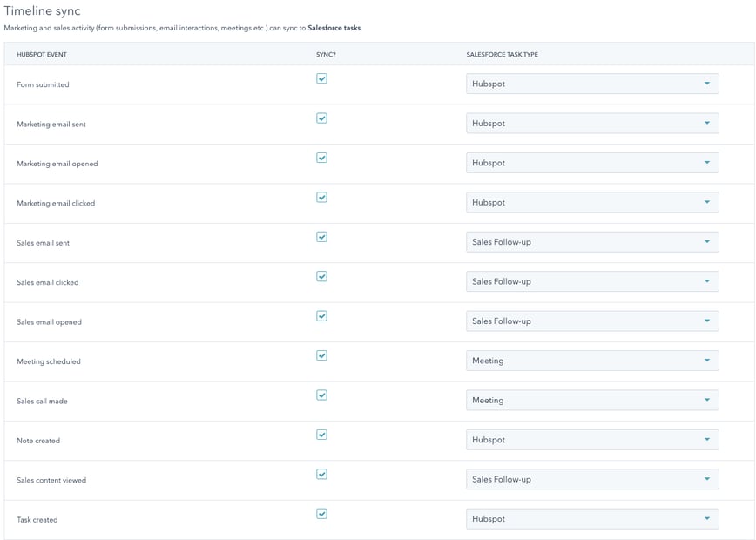This screenshot has height=540, width=756.
Task: Click the bold 'Salesforce tasks' text
Action: tap(334, 28)
